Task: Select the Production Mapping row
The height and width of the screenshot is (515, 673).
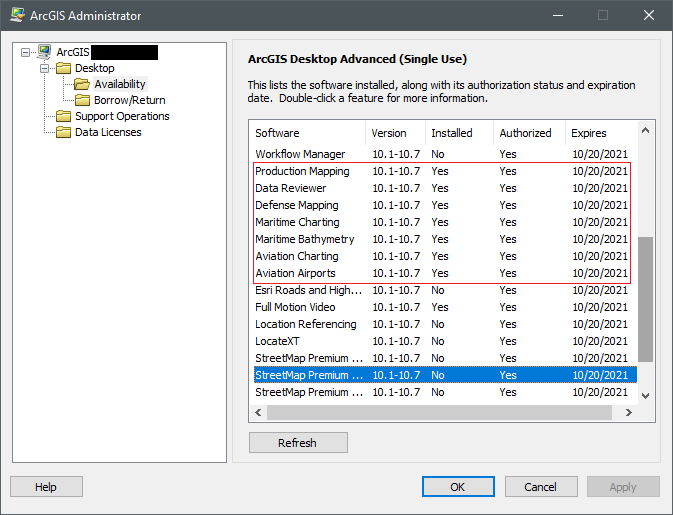Action: pyautogui.click(x=443, y=171)
